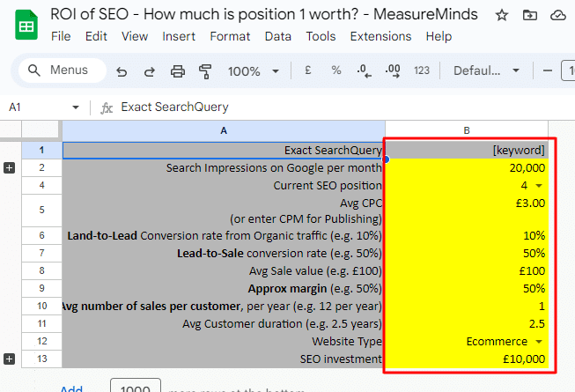
Task: Select row 1 header
Action: click(41, 151)
